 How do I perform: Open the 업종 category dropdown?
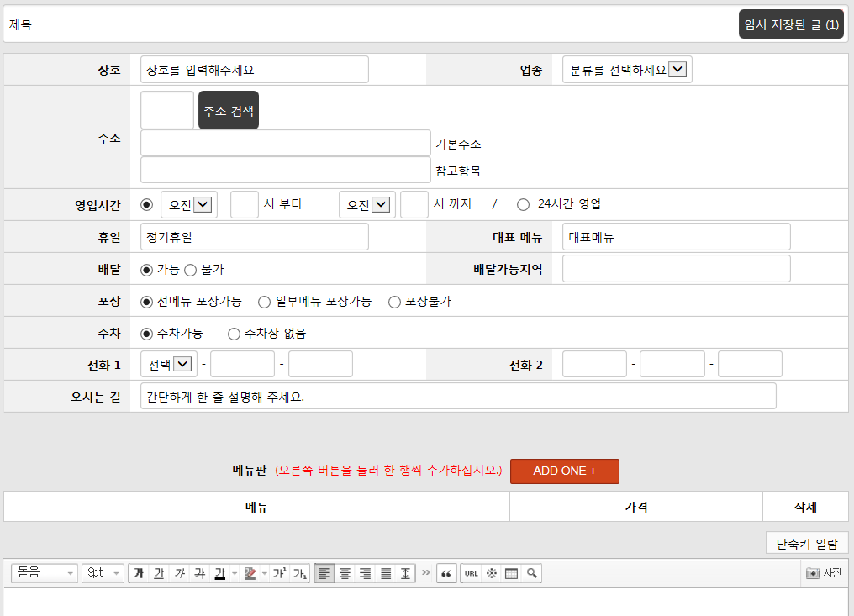coord(627,70)
